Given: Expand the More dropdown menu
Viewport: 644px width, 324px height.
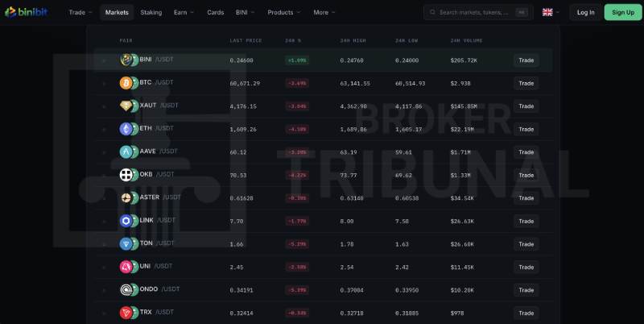Looking at the screenshot, I should pyautogui.click(x=324, y=12).
